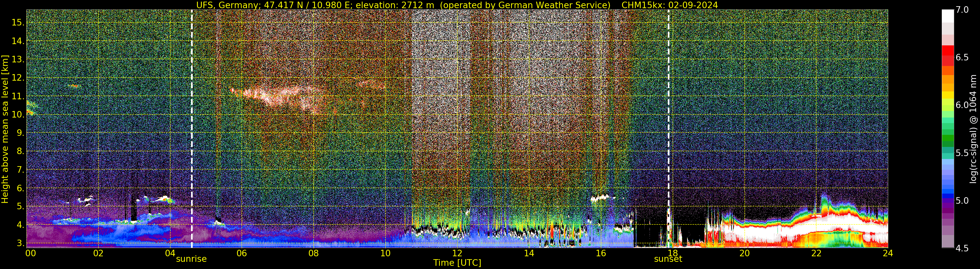Click the height-axis tick label "15."
Image resolution: width=980 pixels, height=269 pixels.
tap(18, 23)
